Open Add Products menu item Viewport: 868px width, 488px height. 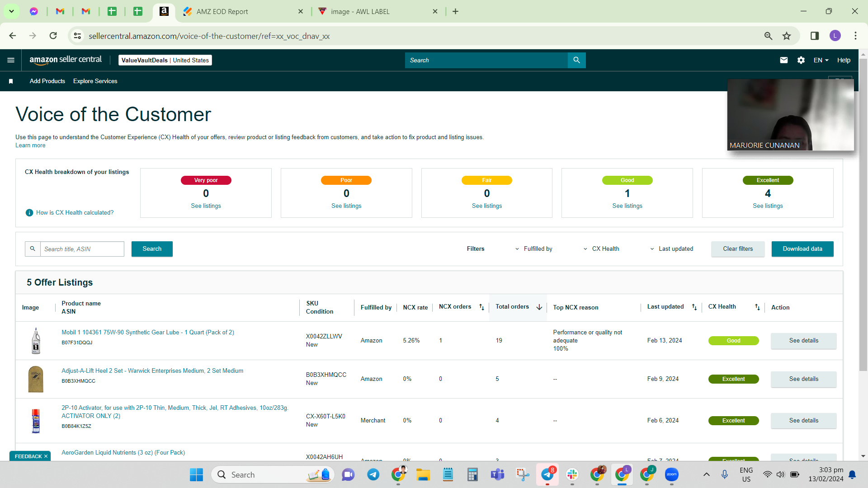click(47, 81)
